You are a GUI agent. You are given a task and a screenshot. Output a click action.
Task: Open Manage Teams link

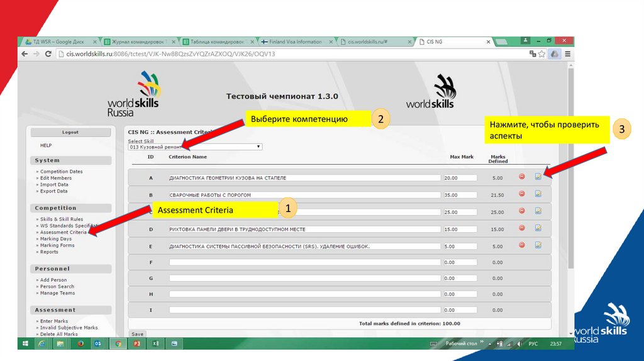tap(57, 293)
